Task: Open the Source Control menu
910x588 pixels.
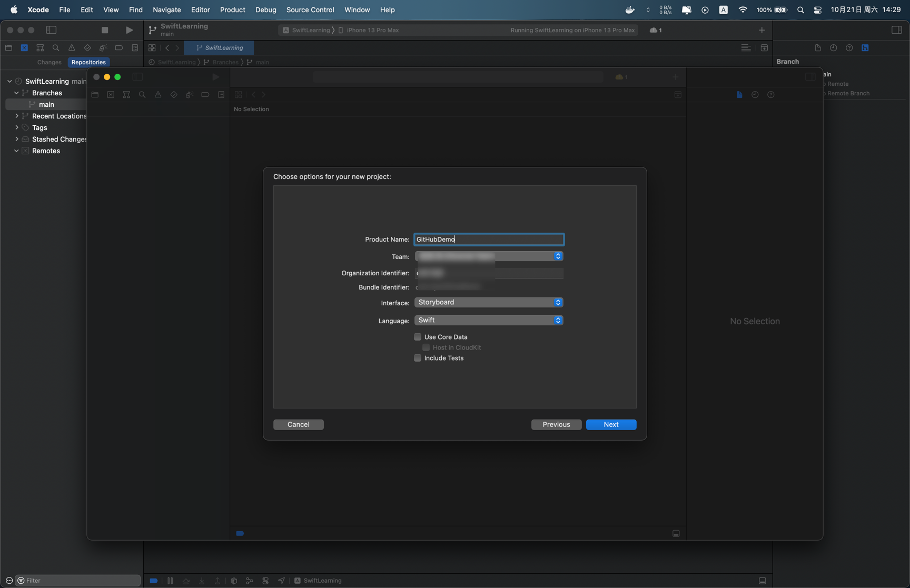Action: [x=310, y=9]
